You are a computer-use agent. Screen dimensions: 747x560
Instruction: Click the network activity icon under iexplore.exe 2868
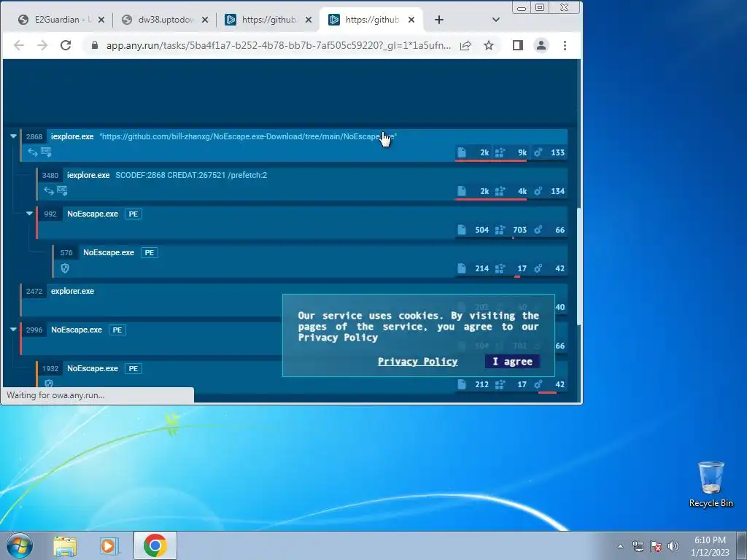pyautogui.click(x=32, y=152)
